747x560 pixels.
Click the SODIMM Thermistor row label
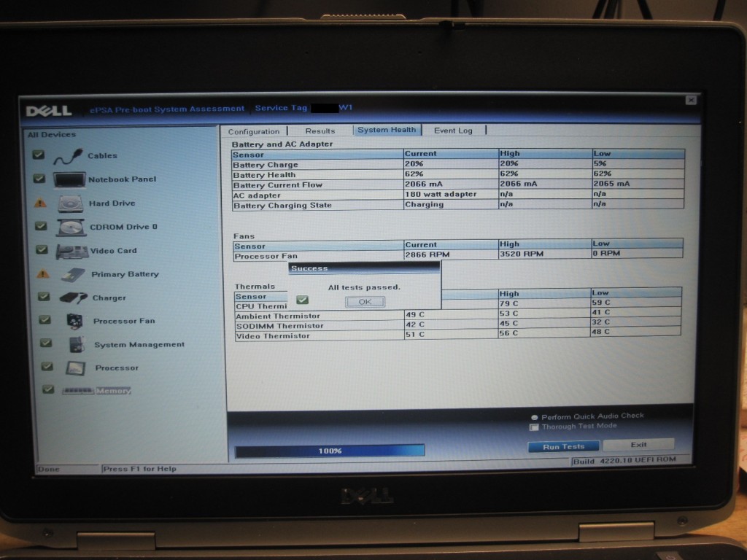click(279, 326)
